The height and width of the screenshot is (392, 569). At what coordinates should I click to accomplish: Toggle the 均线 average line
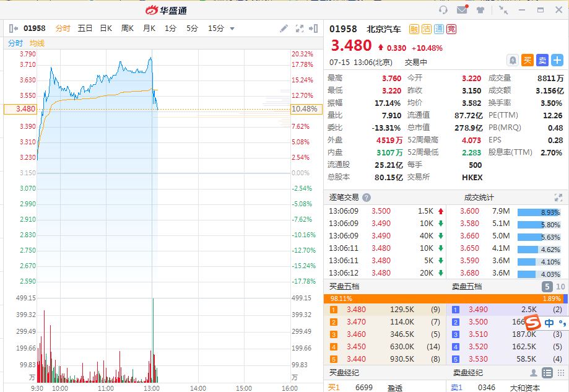tap(37, 43)
